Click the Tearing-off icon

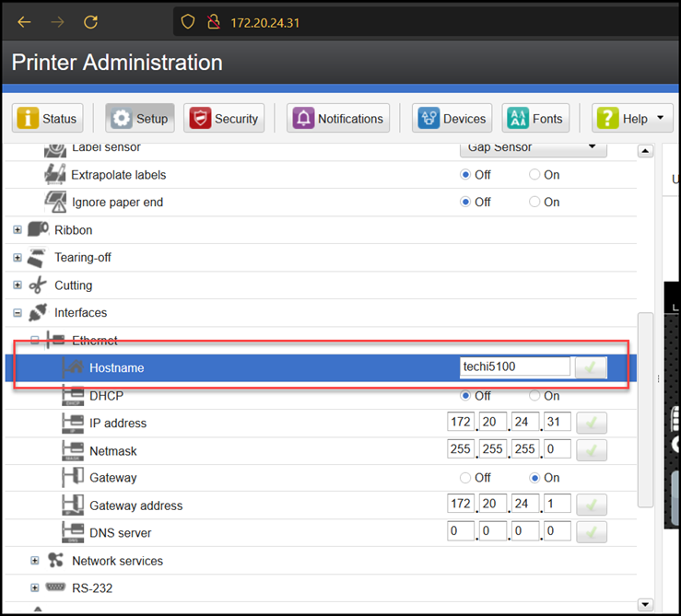(x=39, y=258)
